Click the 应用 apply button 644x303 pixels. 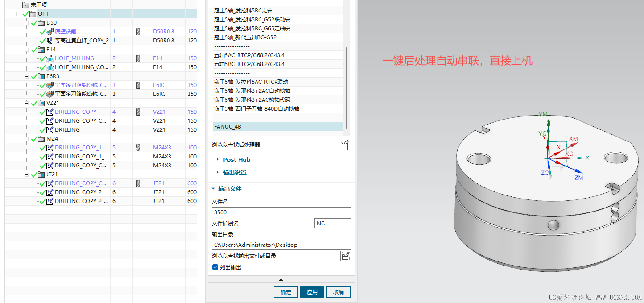312,292
